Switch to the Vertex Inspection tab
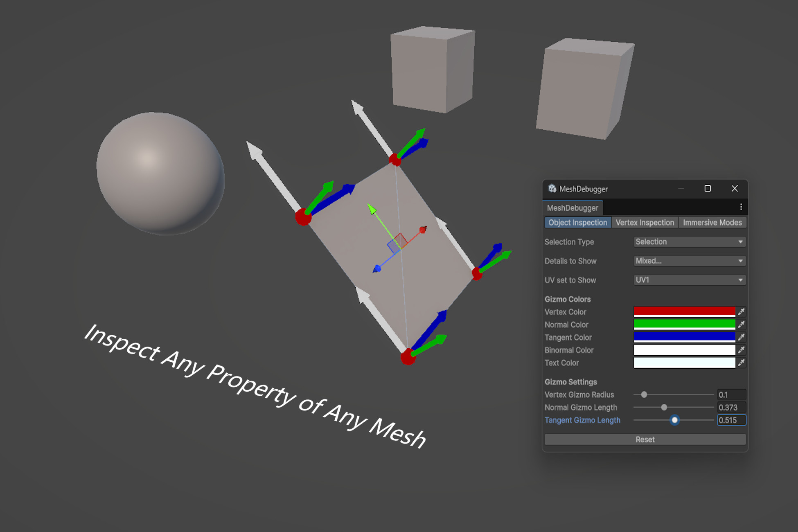 pyautogui.click(x=645, y=222)
